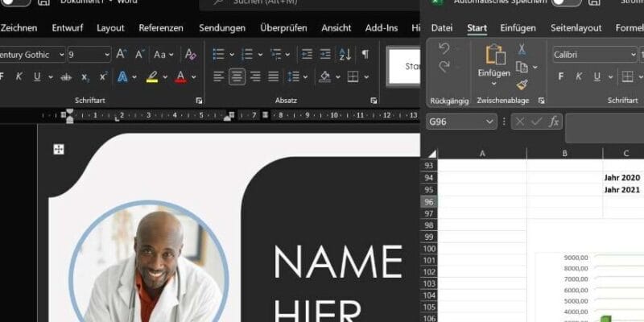Click Word's yellow text highlight color
Screen dimensions: 644x322
[x=151, y=76]
